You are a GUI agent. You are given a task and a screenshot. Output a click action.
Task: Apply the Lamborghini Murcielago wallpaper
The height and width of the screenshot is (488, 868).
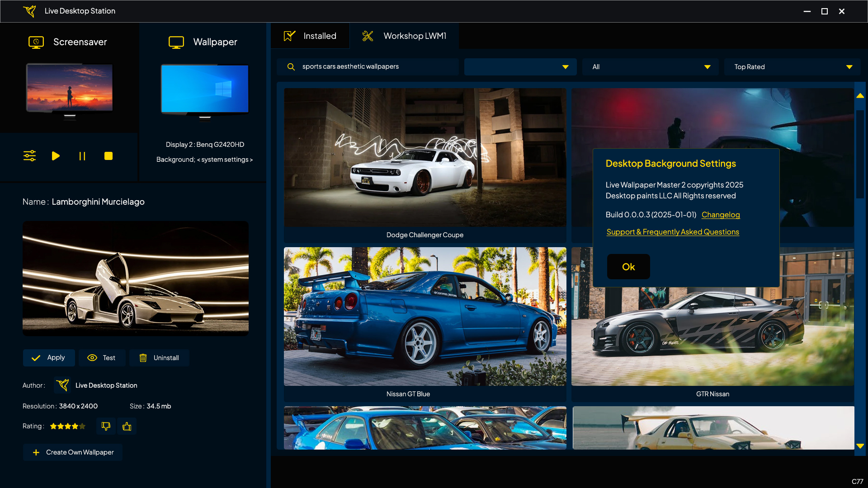coord(48,357)
